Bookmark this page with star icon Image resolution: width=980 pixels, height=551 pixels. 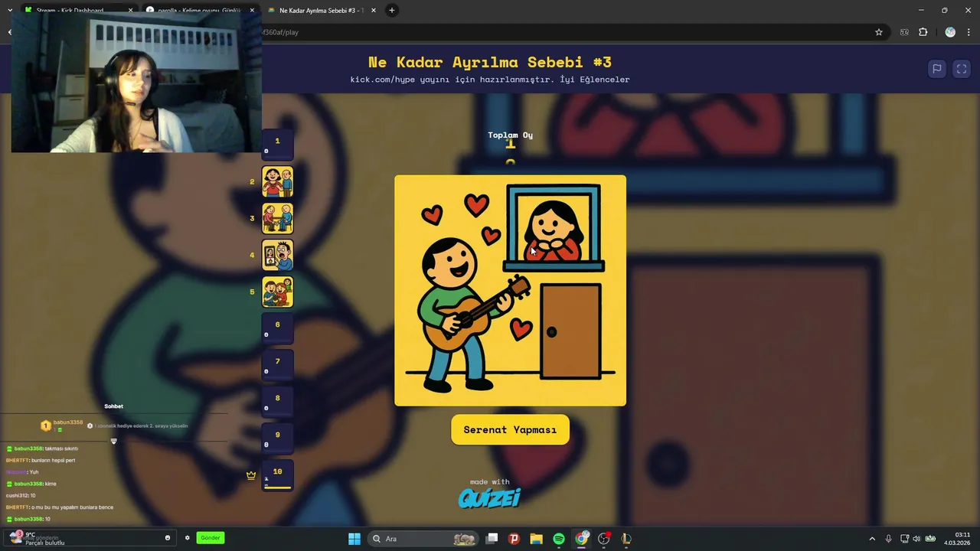click(879, 32)
